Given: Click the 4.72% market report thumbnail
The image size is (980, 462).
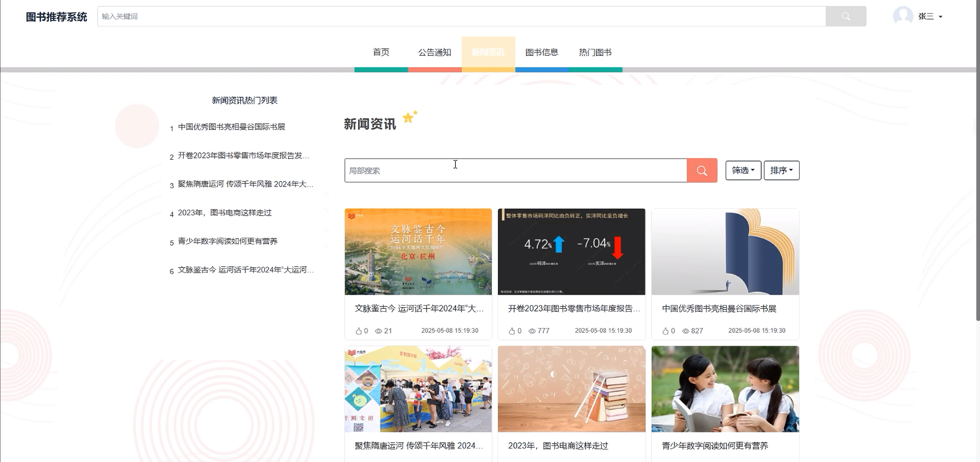Looking at the screenshot, I should coord(571,251).
